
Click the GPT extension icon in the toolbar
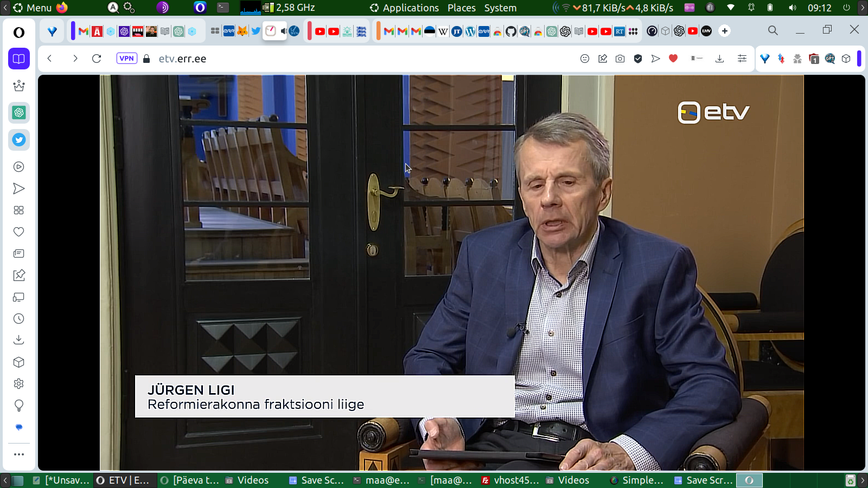(x=830, y=59)
